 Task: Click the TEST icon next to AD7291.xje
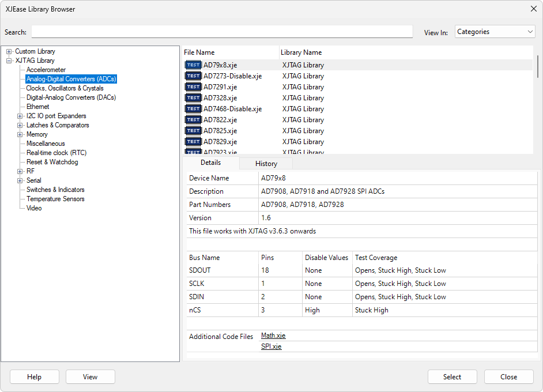click(x=193, y=87)
